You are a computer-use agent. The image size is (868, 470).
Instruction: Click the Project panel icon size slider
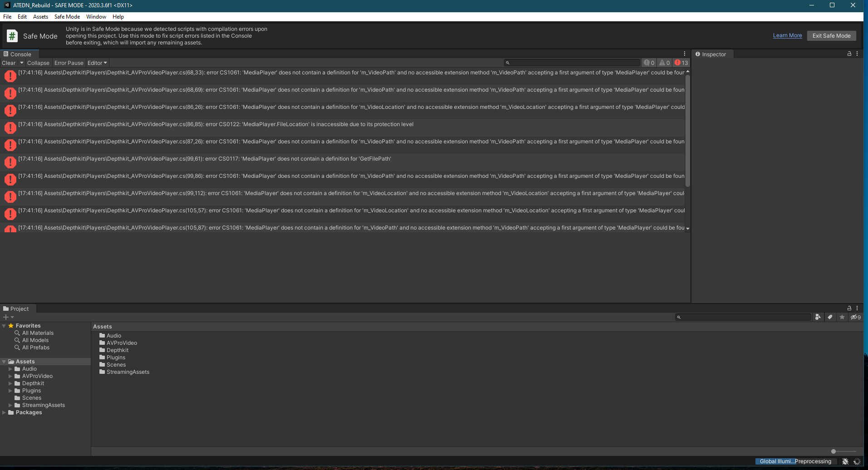point(833,451)
